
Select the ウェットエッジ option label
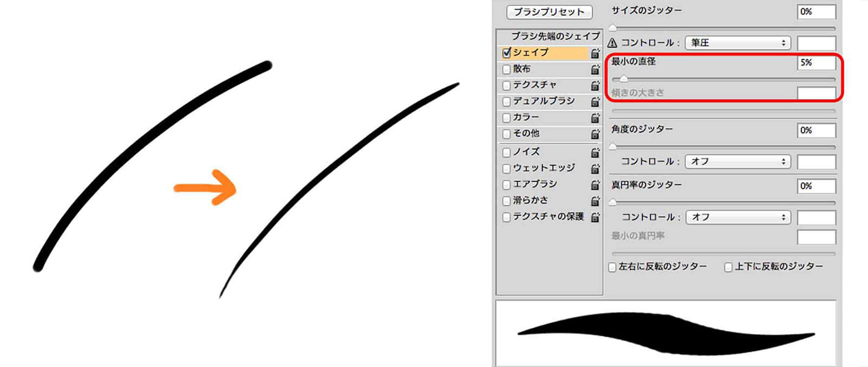544,168
